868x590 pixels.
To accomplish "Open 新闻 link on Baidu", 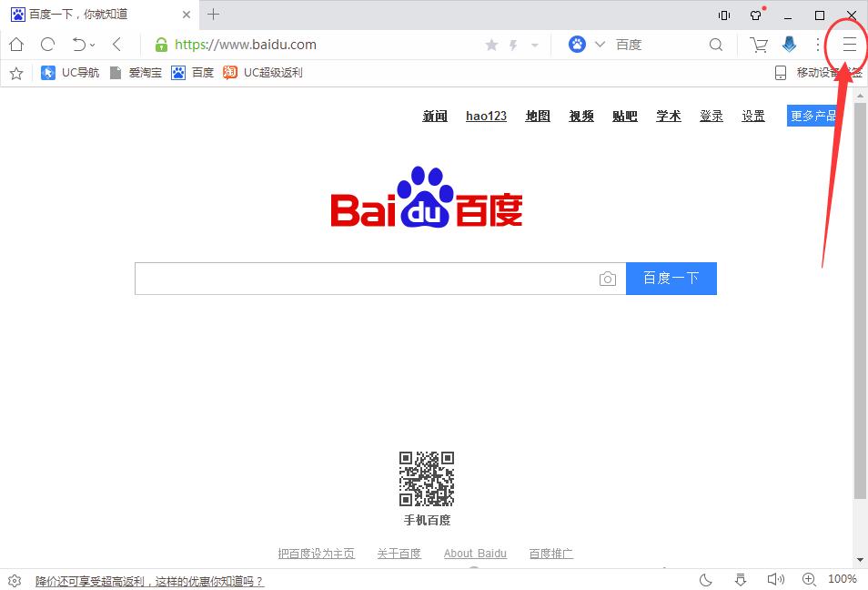I will tap(435, 116).
